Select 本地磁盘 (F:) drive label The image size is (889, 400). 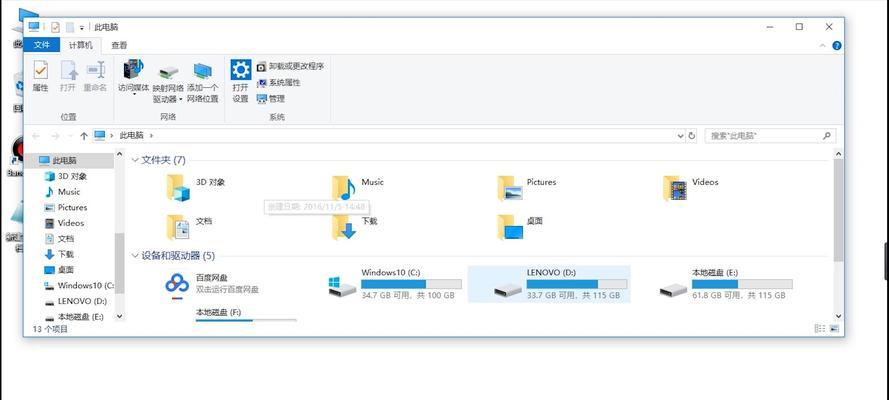[218, 312]
